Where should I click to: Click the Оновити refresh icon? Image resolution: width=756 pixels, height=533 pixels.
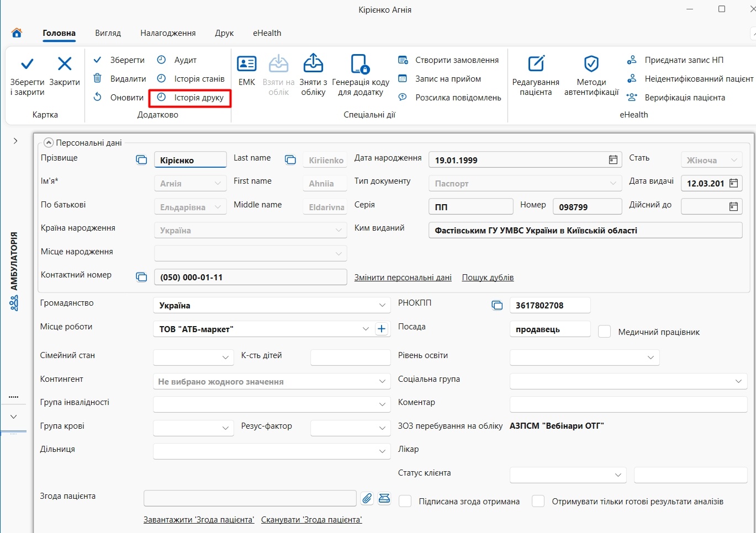pyautogui.click(x=97, y=97)
